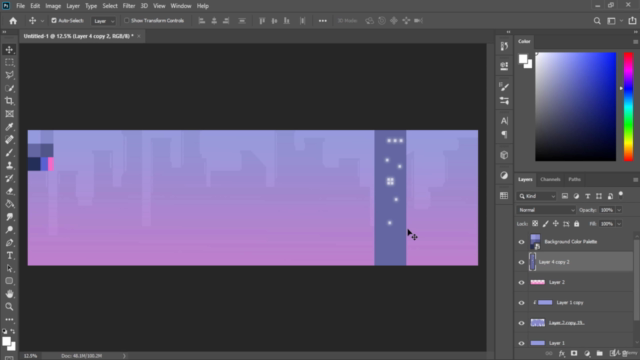Toggle the layer filtering on/off switch
This screenshot has width=640, height=360.
621,195
